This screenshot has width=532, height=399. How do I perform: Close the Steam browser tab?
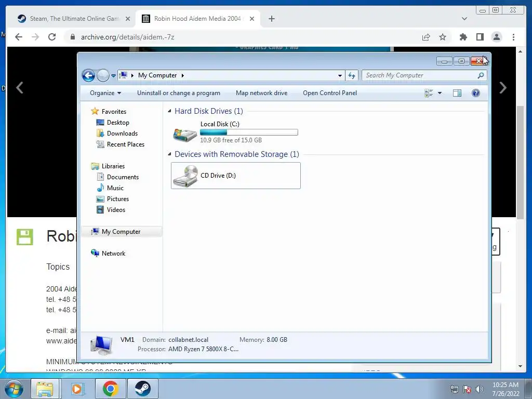128,19
